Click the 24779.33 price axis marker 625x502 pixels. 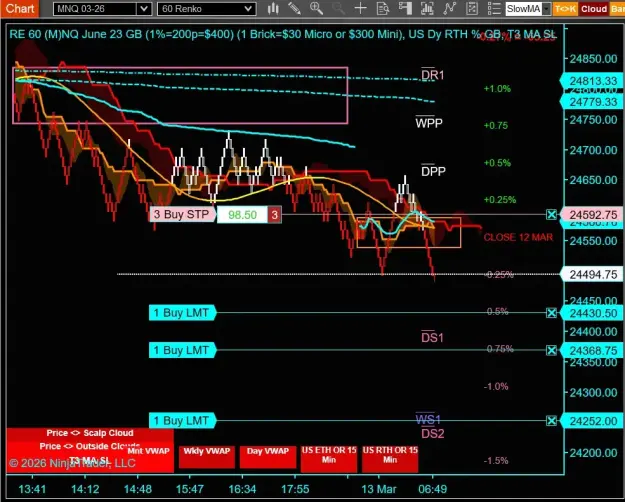[x=592, y=102]
